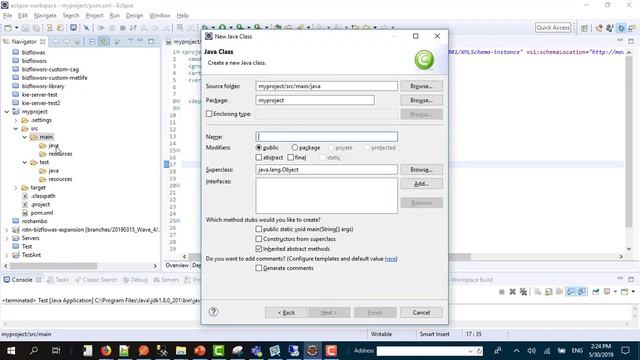The image size is (640, 360).
Task: Click the Navigator back arrow icon
Action: 56,42
